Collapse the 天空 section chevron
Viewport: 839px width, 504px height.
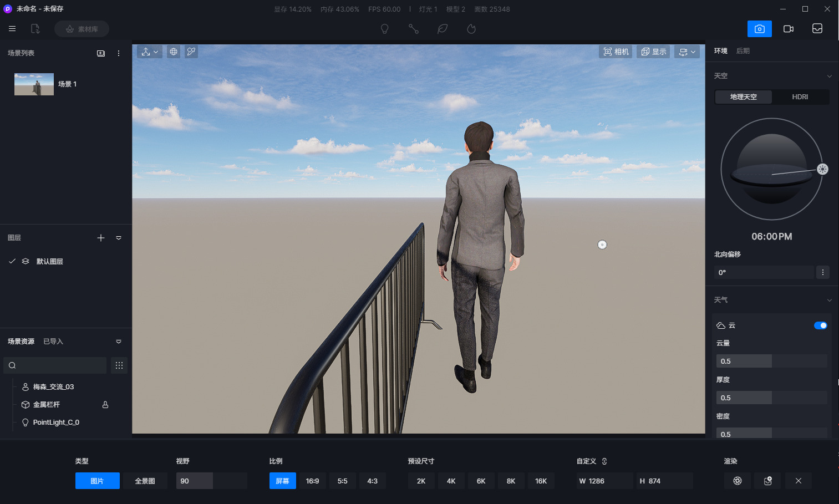[829, 76]
